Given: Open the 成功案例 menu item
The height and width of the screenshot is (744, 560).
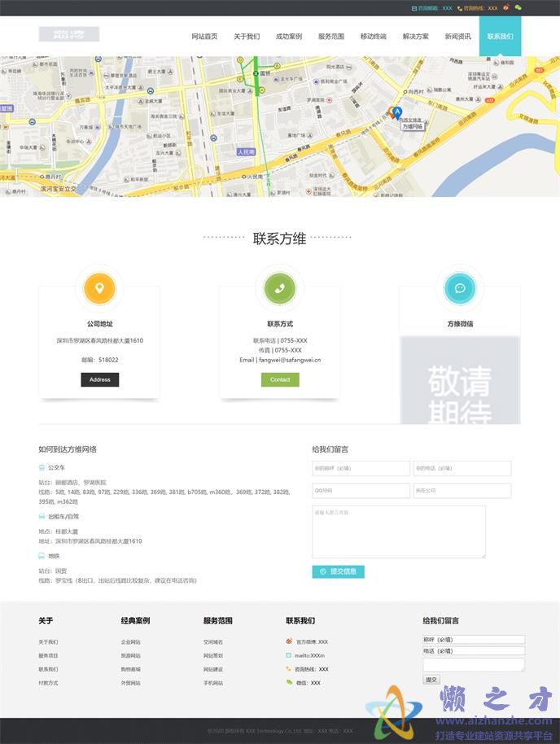Looking at the screenshot, I should 289,36.
